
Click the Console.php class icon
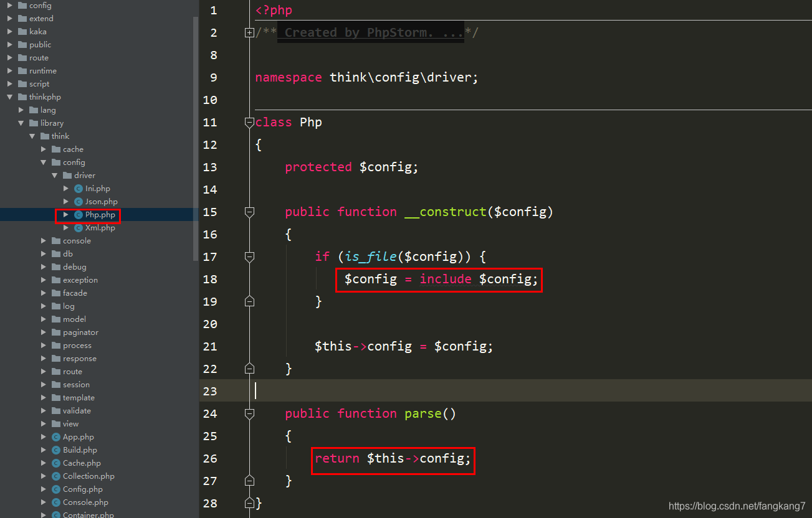55,502
